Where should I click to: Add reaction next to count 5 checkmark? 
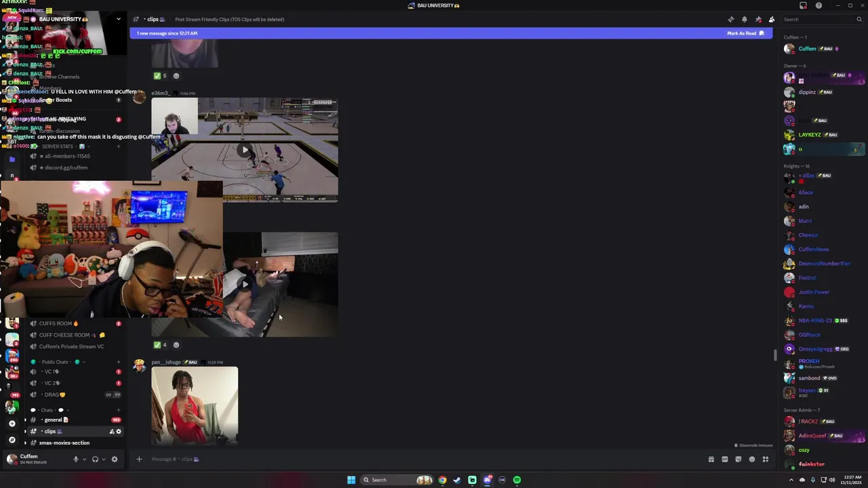pos(176,76)
